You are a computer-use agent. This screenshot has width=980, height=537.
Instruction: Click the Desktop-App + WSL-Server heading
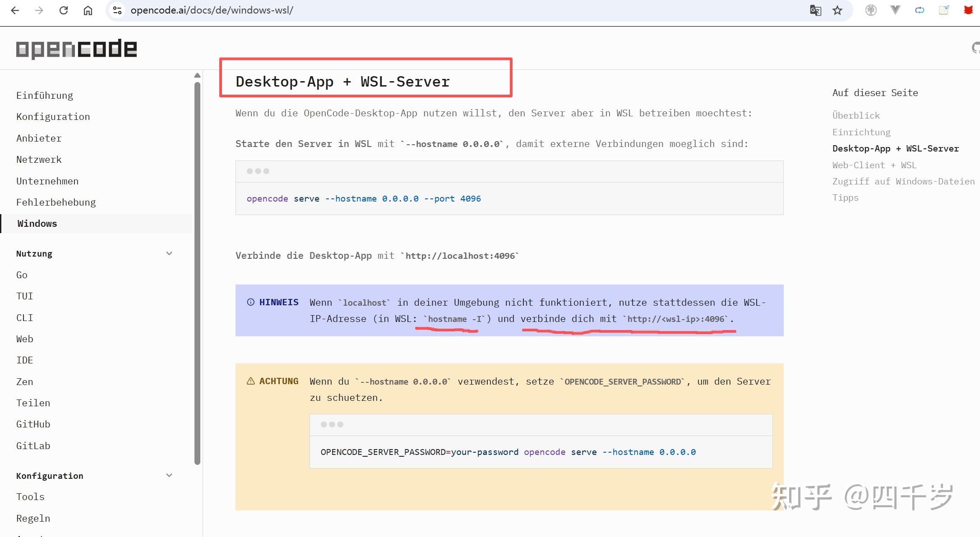[343, 82]
